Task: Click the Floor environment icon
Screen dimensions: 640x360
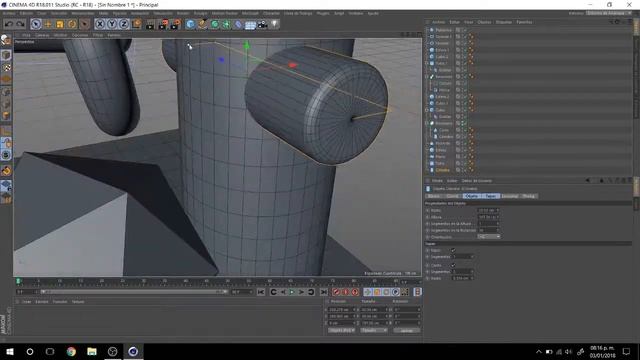Action: tap(250, 25)
